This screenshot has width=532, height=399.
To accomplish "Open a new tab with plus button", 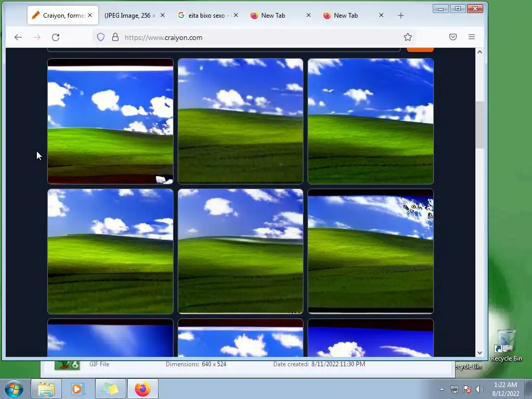I will point(401,16).
